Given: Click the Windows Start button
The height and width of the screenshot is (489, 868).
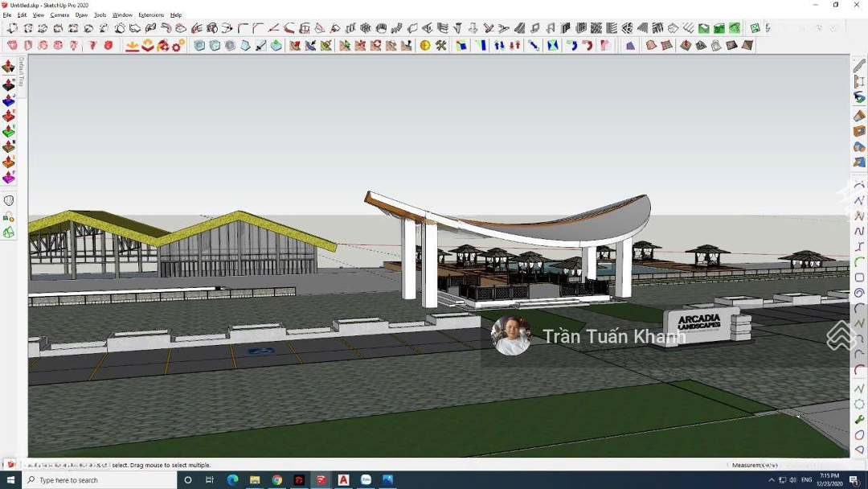Looking at the screenshot, I should coord(10,480).
